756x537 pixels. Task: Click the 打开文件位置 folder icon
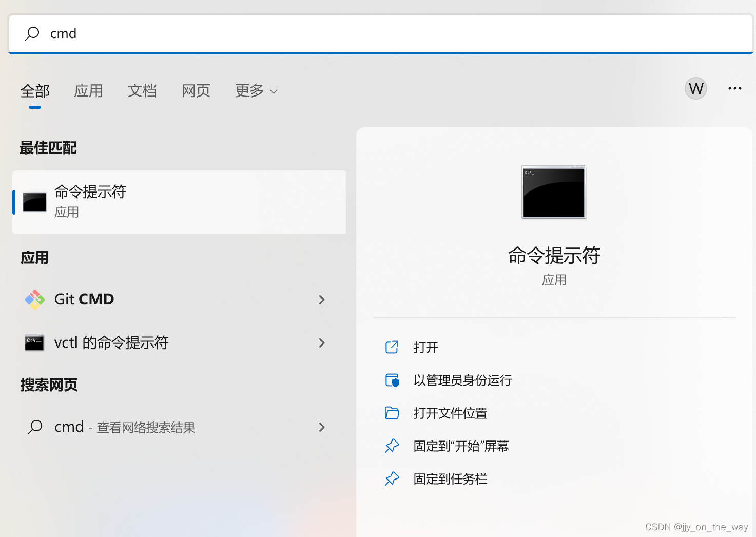tap(392, 413)
